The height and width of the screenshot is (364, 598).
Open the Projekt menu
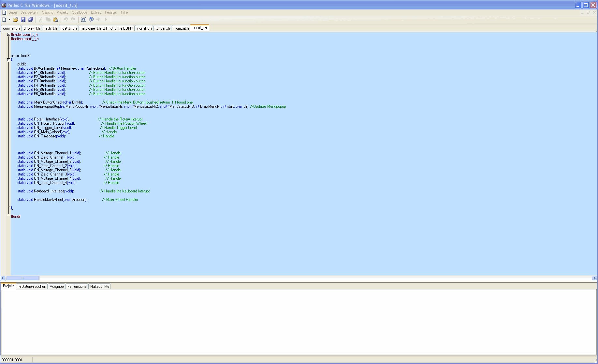(62, 12)
